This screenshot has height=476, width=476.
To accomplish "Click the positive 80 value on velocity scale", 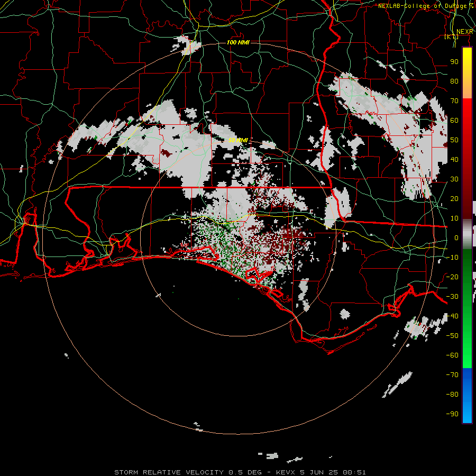I will (454, 81).
